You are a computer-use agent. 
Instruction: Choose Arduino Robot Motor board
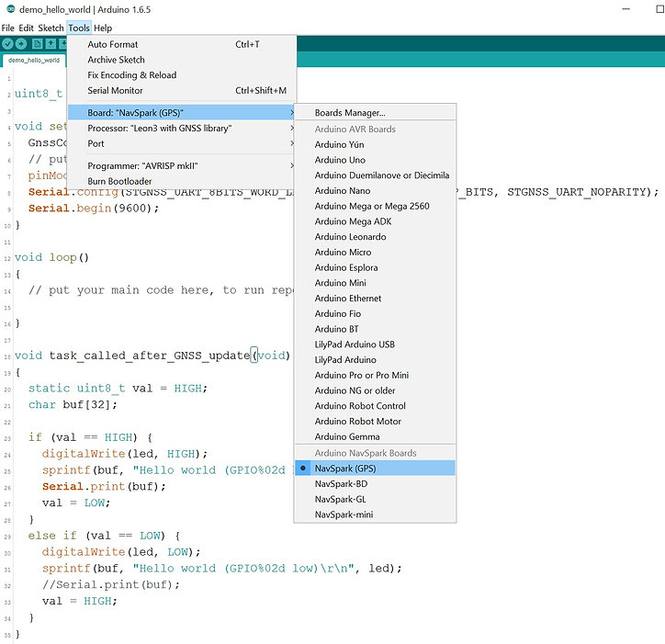coord(375,422)
